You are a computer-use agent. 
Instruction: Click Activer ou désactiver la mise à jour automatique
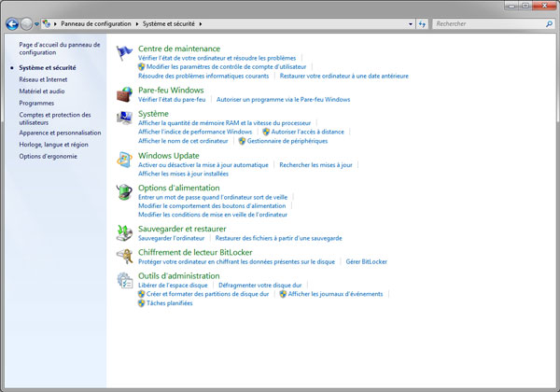[203, 165]
